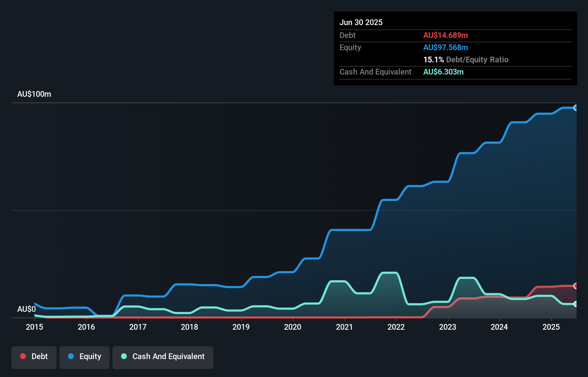
Task: Click the Debt line endpoint marker
Action: point(576,286)
